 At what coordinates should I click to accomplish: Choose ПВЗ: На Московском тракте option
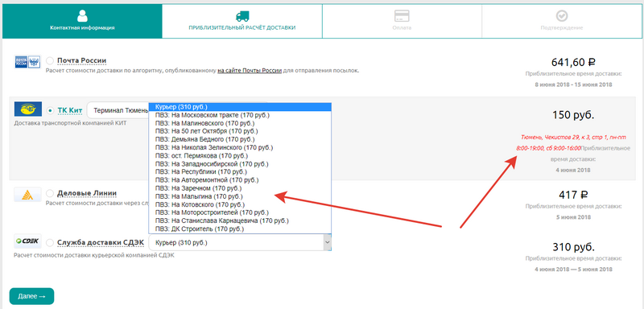click(x=240, y=115)
